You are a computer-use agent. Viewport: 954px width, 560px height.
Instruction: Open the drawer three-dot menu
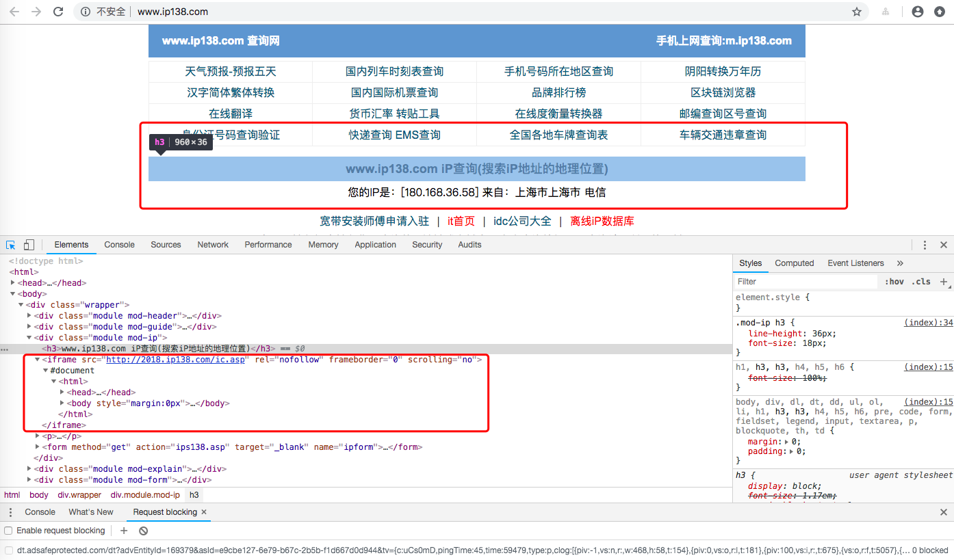click(11, 512)
